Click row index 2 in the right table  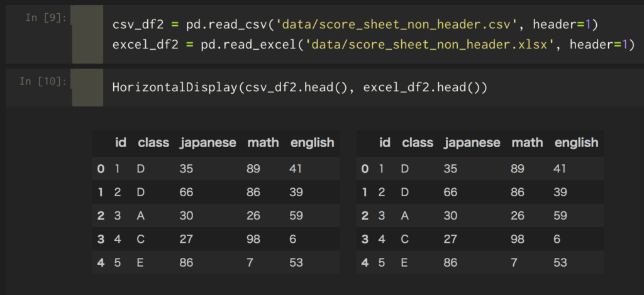[365, 216]
